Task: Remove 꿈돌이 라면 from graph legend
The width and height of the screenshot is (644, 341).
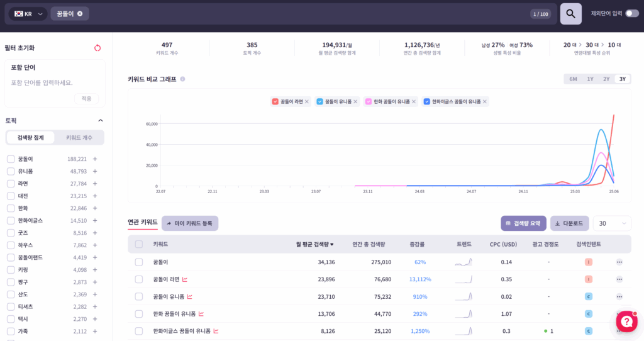Action: [x=307, y=101]
